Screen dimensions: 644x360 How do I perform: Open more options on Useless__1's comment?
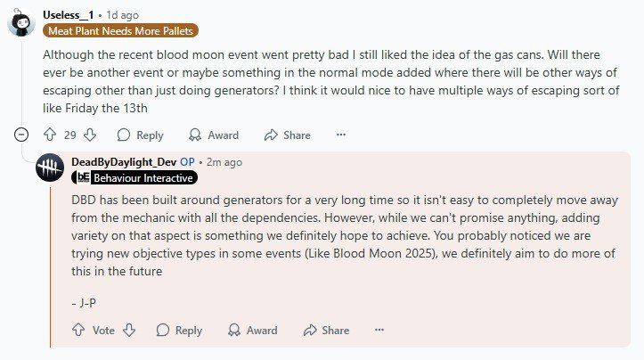pos(340,135)
